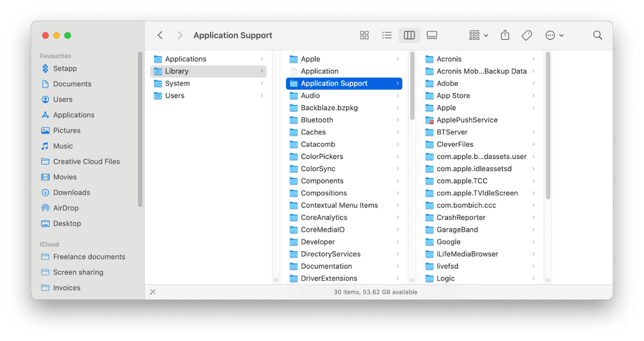This screenshot has height=341, width=644.
Task: Click the sidebar vertical scrollbar
Action: (x=140, y=129)
